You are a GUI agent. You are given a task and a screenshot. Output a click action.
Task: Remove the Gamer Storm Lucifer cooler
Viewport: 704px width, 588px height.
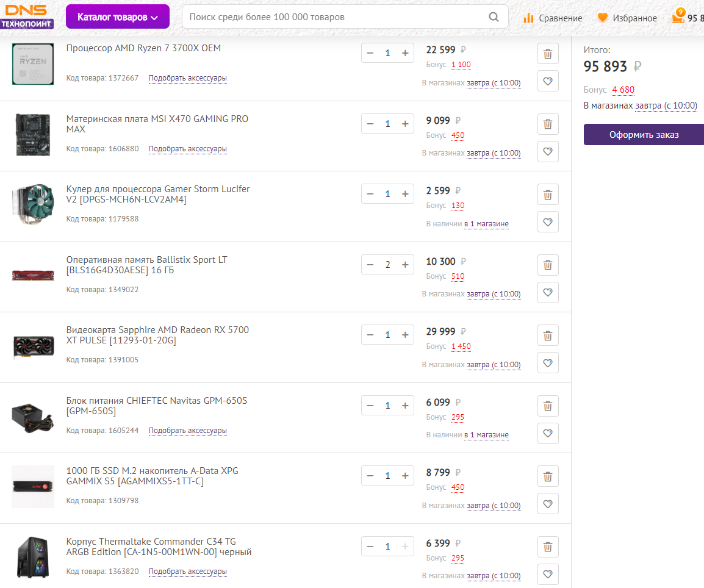point(548,195)
